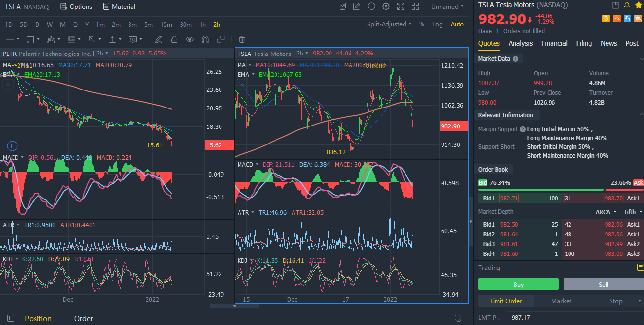
Task: Click the tan stacked layers badge icon
Action: click(x=638, y=18)
